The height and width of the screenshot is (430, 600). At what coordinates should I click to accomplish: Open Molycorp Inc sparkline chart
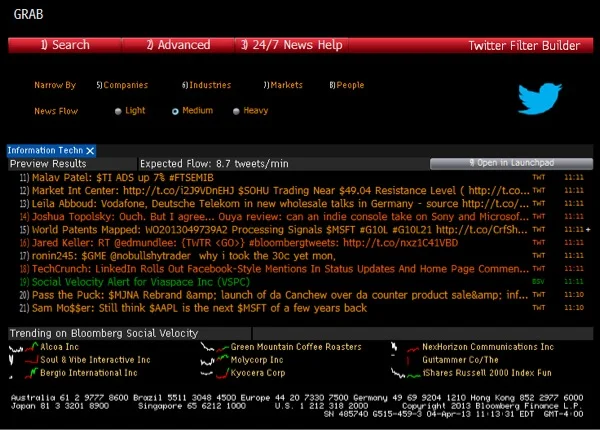[214, 360]
